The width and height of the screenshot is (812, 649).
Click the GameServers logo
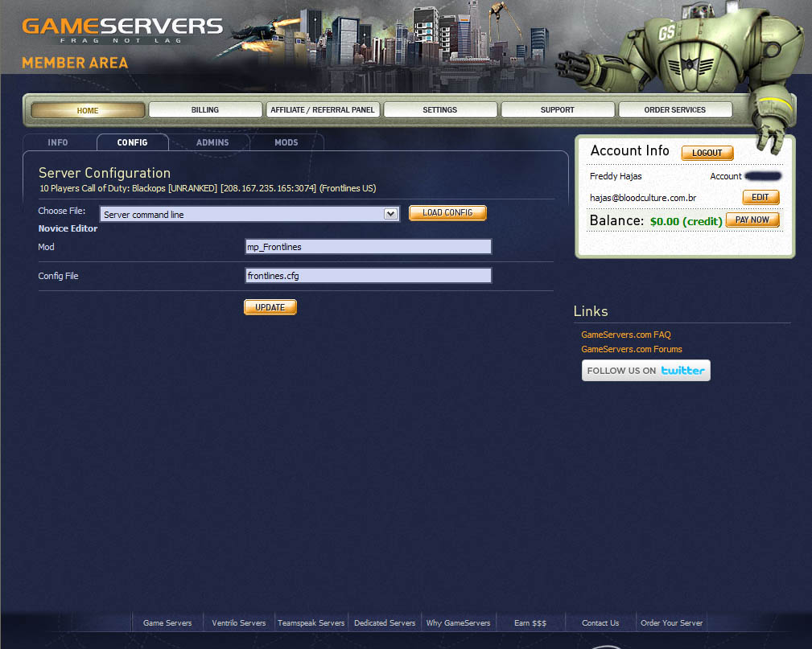coord(122,30)
